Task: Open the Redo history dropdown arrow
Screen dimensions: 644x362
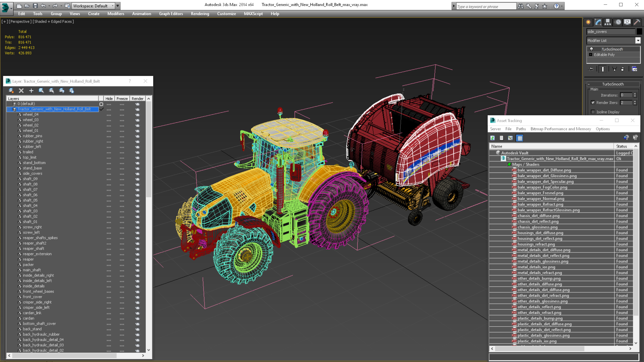Action: 61,6
